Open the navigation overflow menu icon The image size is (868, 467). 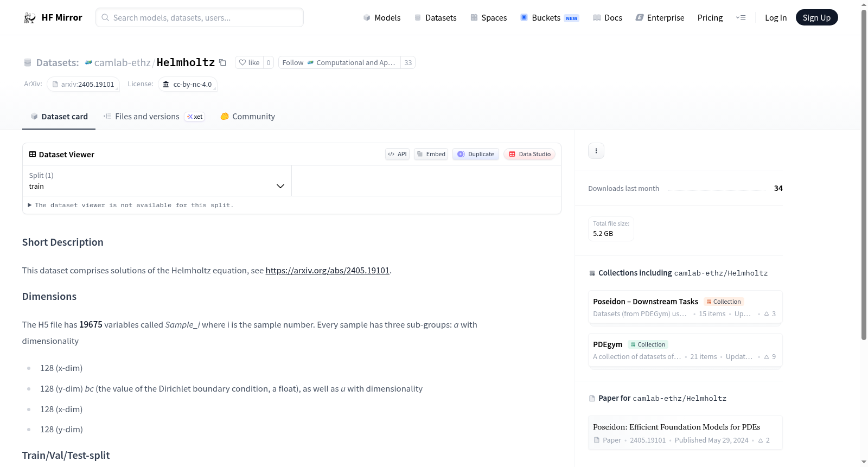(x=741, y=18)
